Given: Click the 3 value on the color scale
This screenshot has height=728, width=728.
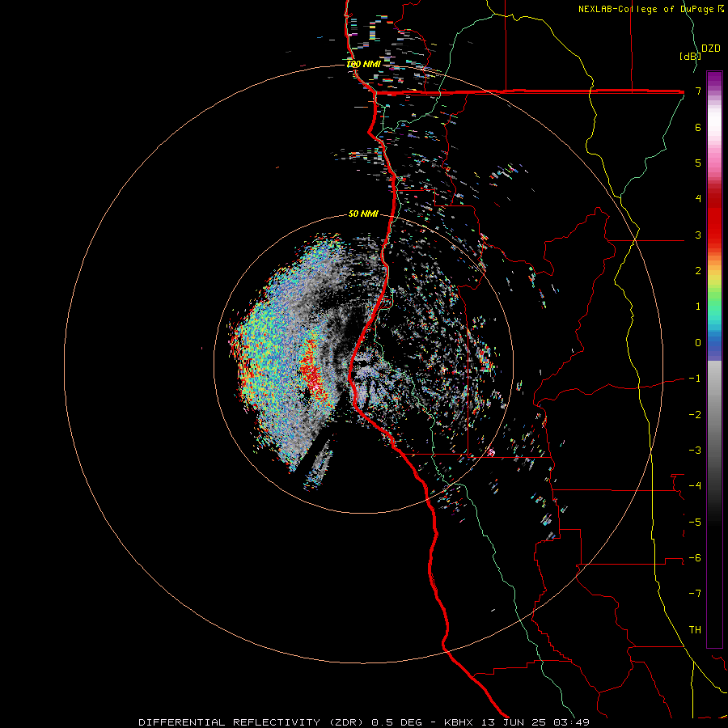Looking at the screenshot, I should [x=698, y=235].
